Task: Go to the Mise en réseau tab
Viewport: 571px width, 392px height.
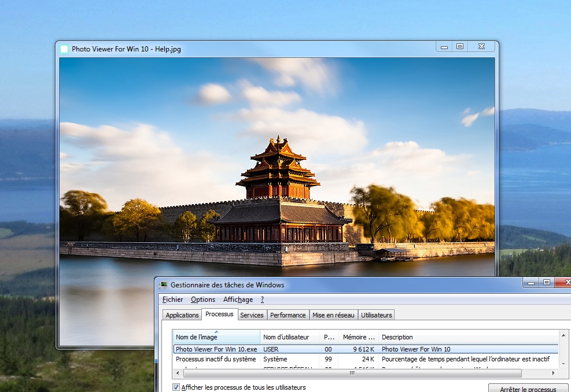Action: click(x=333, y=315)
